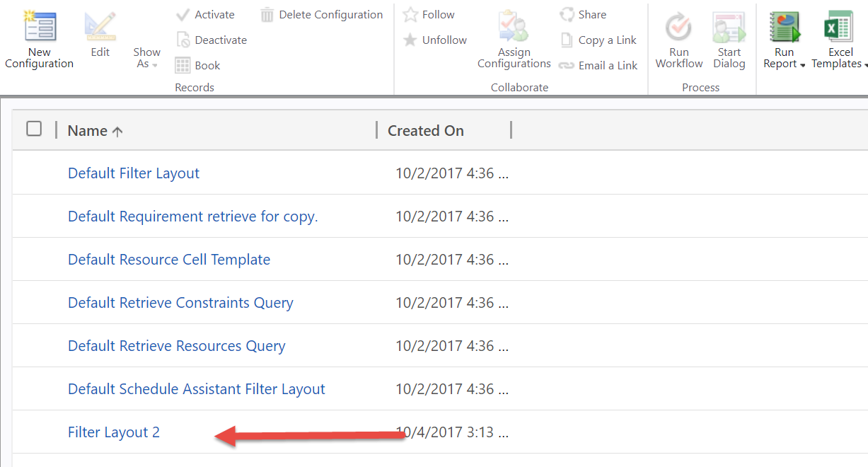Click the Edit ribbon icon
This screenshot has height=467, width=868.
click(x=100, y=27)
